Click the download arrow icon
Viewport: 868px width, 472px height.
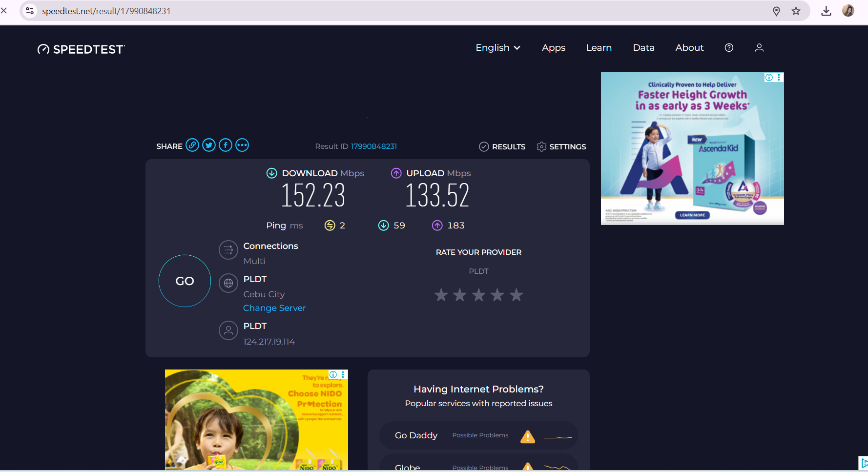(x=272, y=173)
